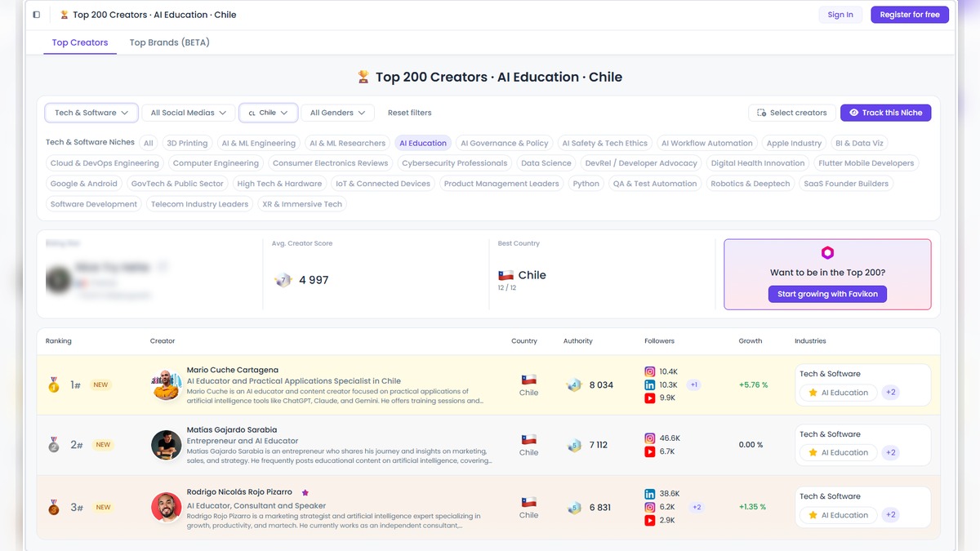This screenshot has width=980, height=551.
Task: Select the SaaS Founder Builders chip
Action: [x=846, y=184]
